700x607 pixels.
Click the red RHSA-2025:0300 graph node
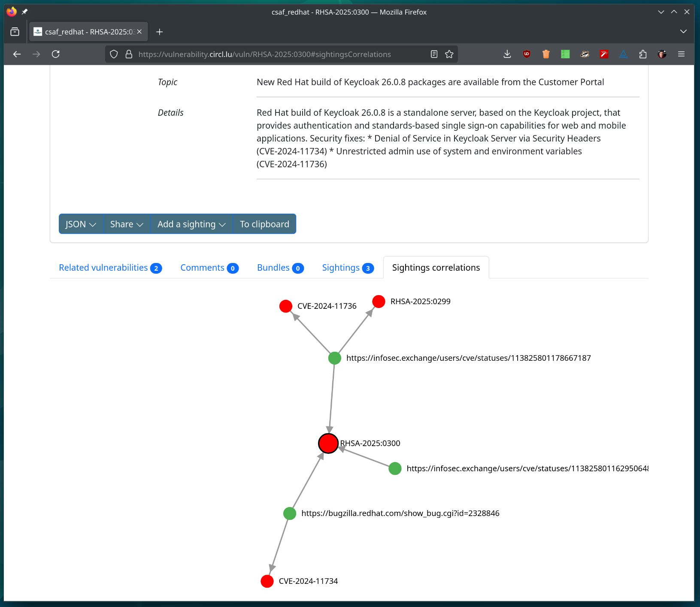click(x=328, y=443)
